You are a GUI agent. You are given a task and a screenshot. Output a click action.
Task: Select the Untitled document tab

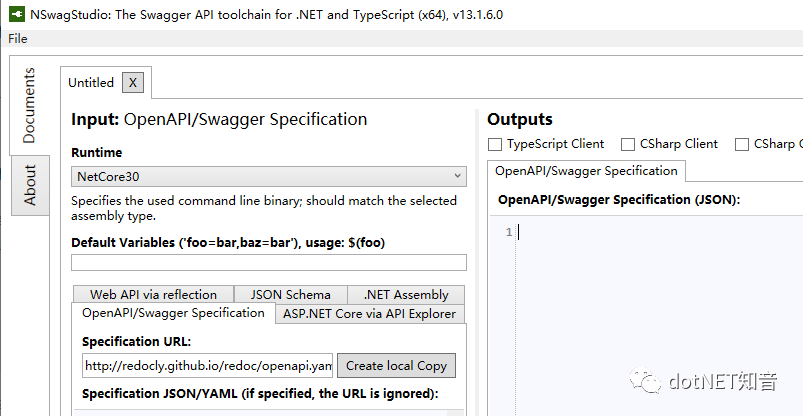coord(91,82)
